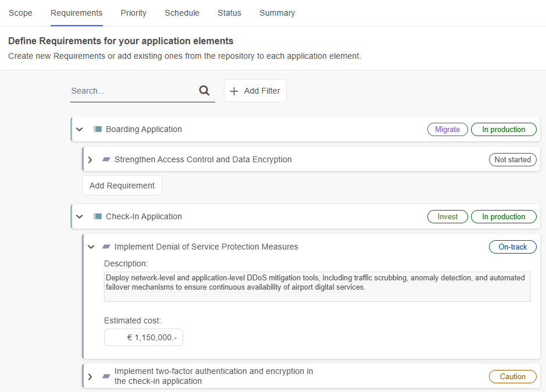Click the Migrate tag on Boarding Application
Image resolution: width=546 pixels, height=392 pixels.
click(447, 129)
